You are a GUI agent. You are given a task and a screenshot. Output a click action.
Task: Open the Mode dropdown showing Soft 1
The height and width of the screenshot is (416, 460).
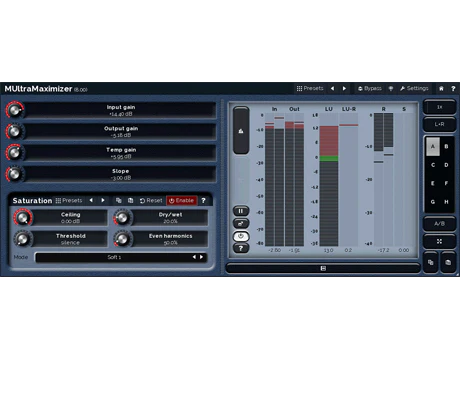(114, 257)
